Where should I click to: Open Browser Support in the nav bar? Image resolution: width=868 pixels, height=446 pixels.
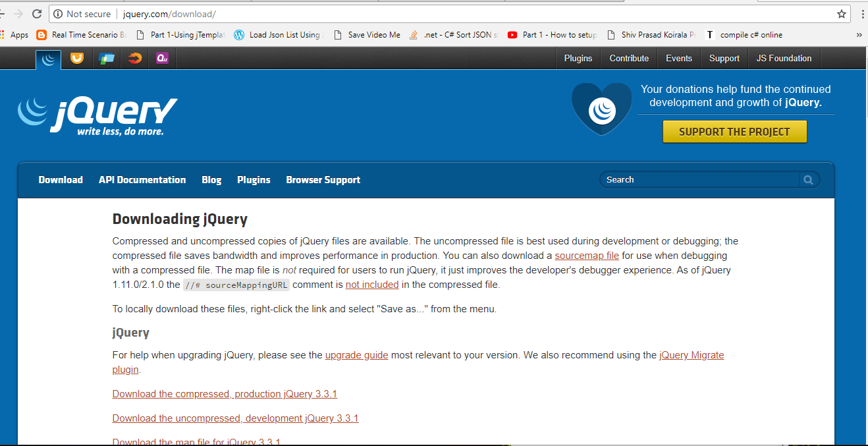[x=323, y=180]
